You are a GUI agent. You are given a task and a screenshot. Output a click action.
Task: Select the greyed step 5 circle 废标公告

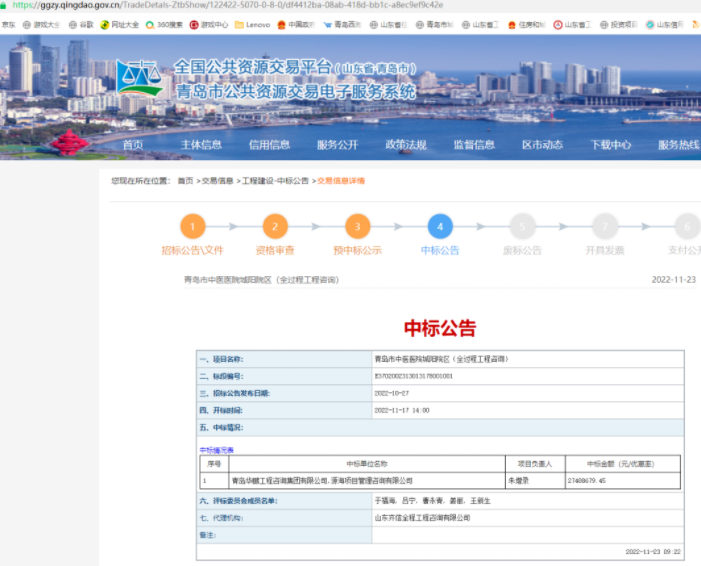click(x=521, y=227)
